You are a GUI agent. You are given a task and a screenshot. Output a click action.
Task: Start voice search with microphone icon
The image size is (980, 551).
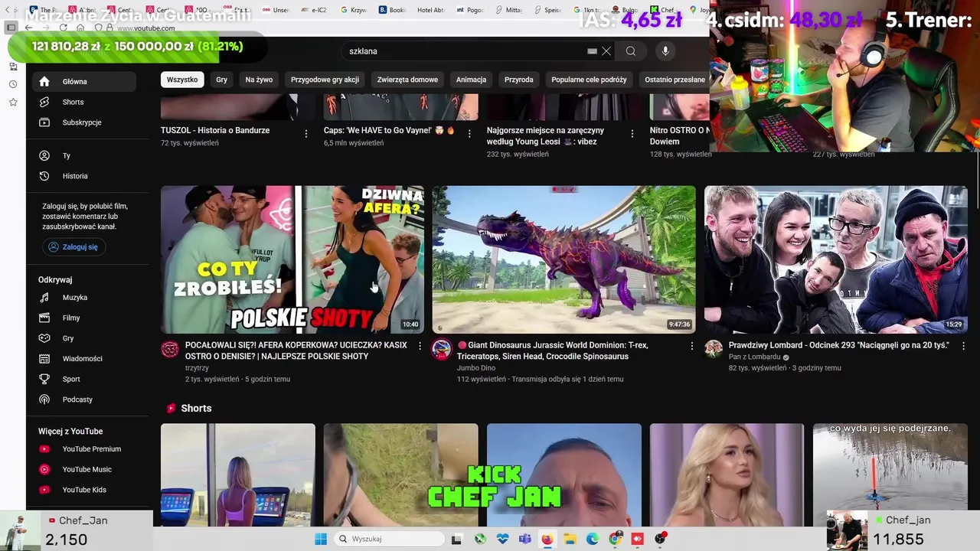(x=665, y=51)
